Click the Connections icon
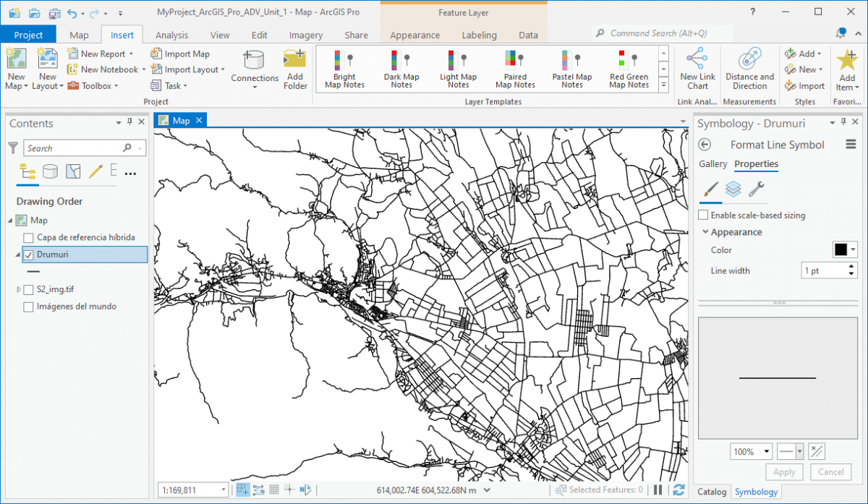 coord(255,64)
